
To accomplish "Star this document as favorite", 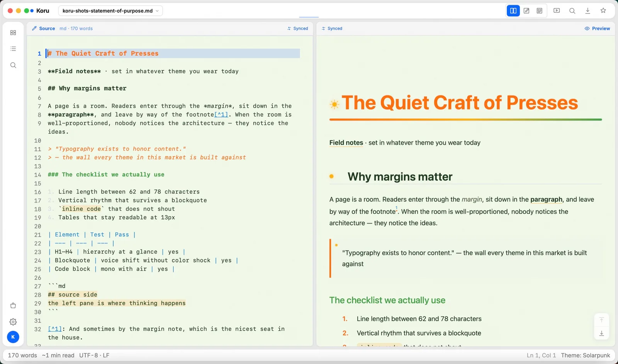I will [603, 11].
